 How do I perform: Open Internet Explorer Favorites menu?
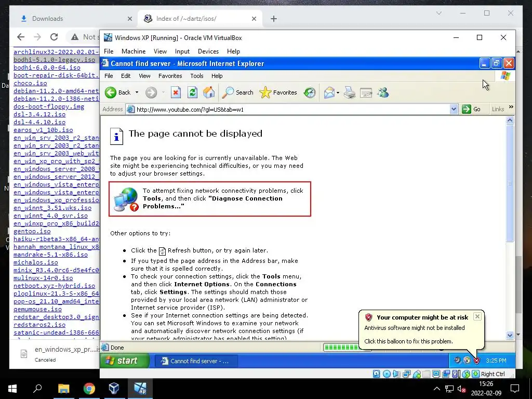[170, 76]
